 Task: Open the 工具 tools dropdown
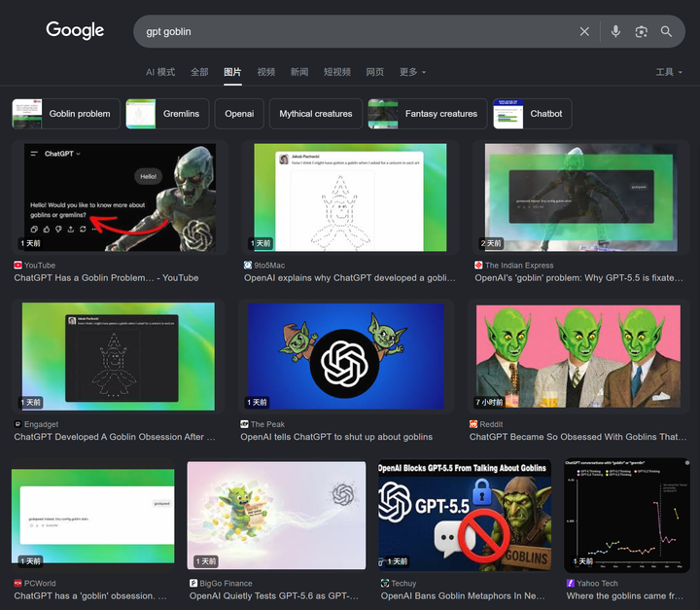pos(669,72)
